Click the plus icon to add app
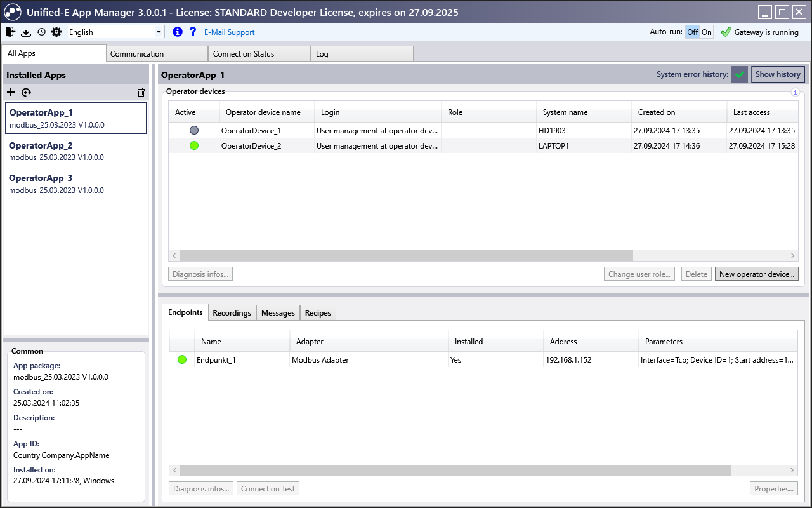The width and height of the screenshot is (812, 508). 10,92
